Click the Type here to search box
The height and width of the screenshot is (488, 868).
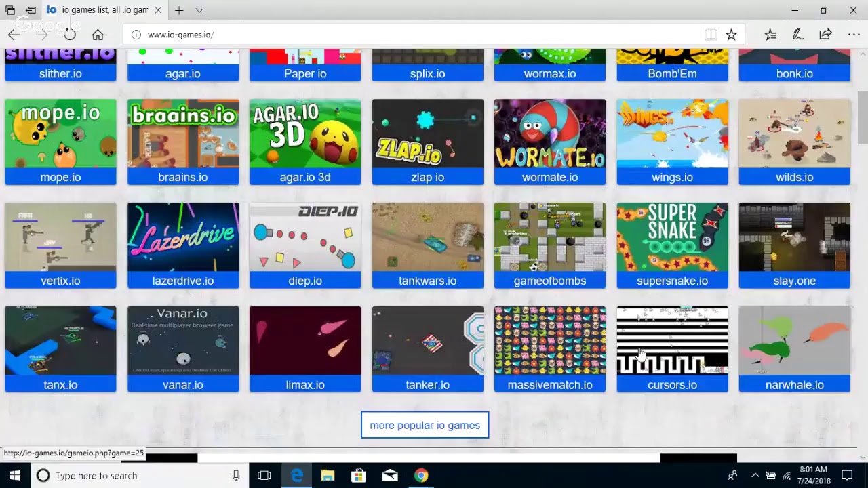[x=140, y=475]
